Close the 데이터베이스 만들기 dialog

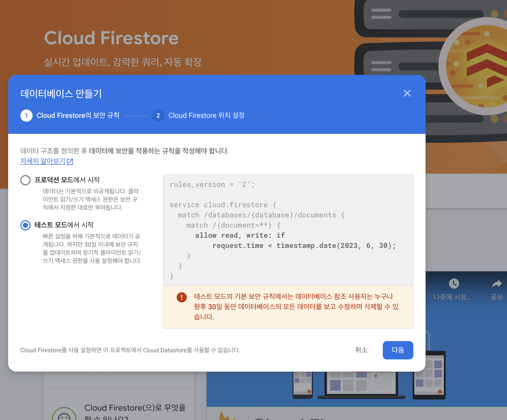point(407,93)
